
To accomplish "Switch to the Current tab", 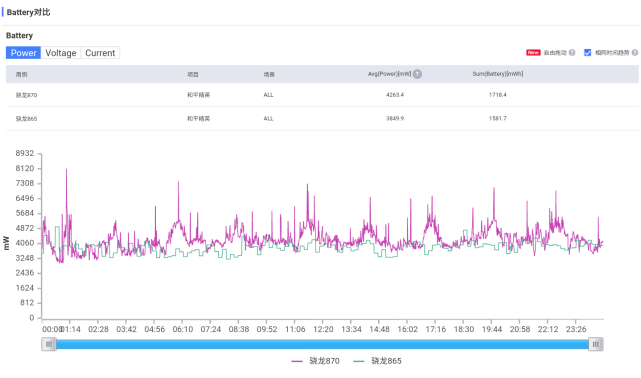I will pos(100,53).
